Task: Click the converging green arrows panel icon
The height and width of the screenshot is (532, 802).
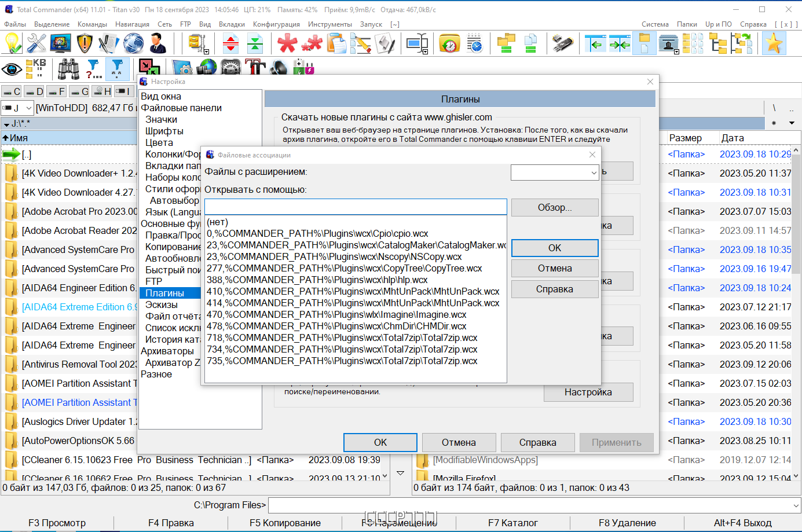Action: [x=619, y=43]
